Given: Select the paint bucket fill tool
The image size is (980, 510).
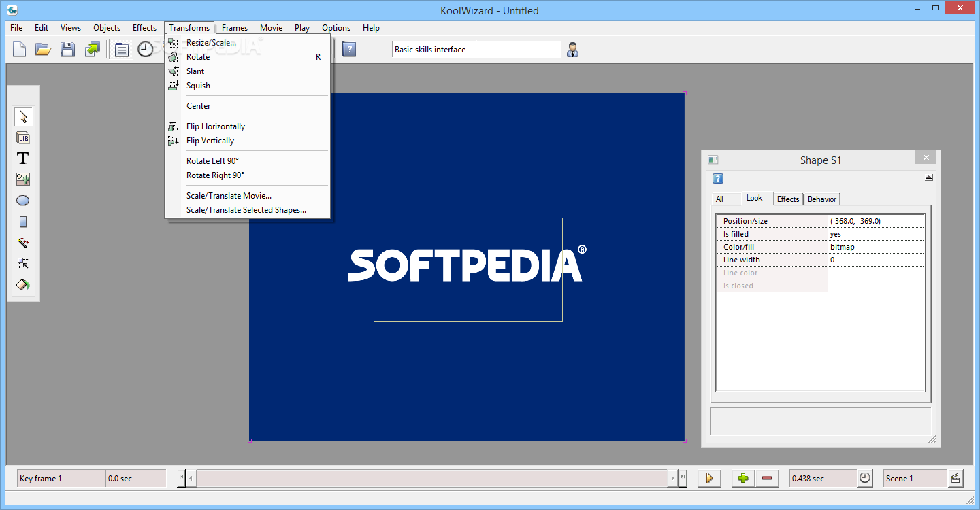Looking at the screenshot, I should click(23, 285).
